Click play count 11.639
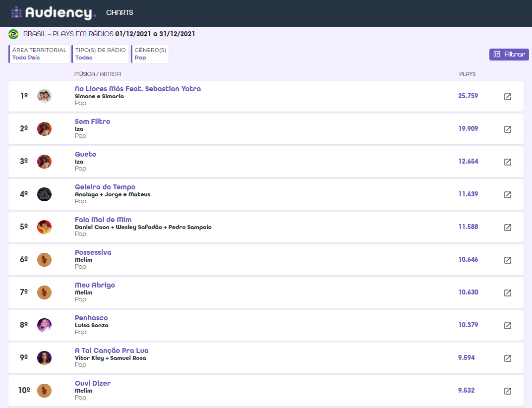The image size is (532, 408). pos(468,194)
